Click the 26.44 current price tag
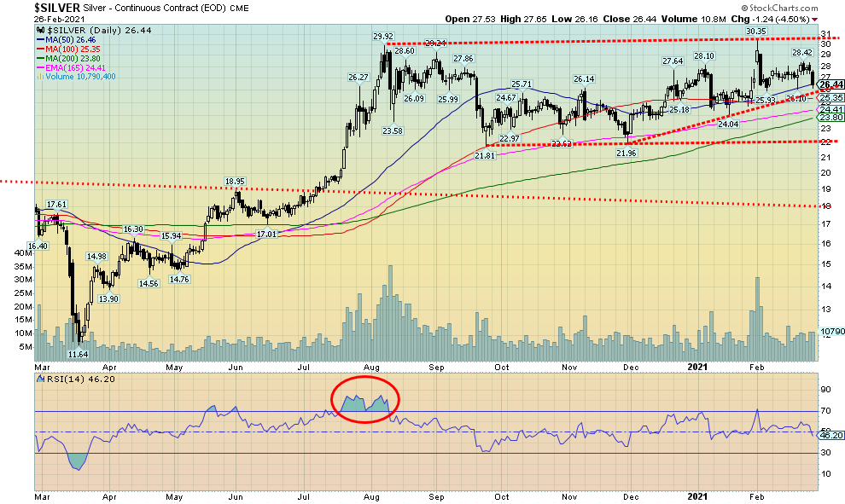 (x=830, y=84)
